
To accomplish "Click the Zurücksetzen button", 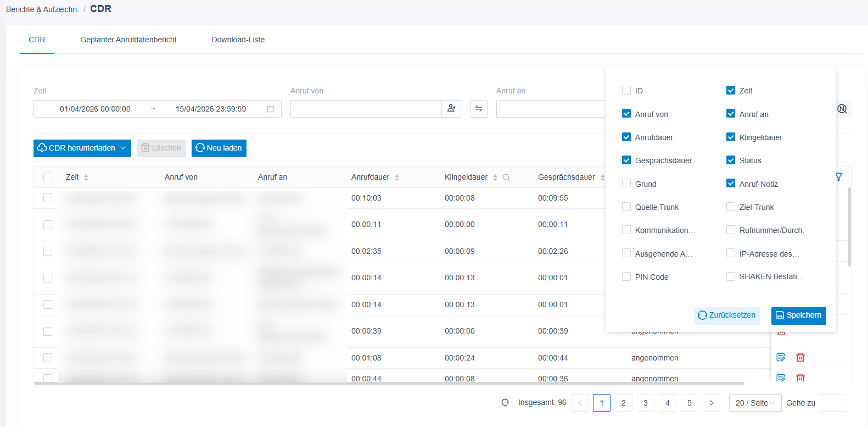I will coord(727,315).
